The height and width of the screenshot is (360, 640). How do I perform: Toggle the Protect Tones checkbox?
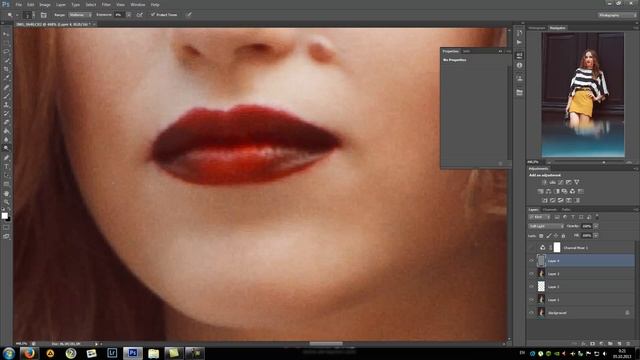click(153, 15)
